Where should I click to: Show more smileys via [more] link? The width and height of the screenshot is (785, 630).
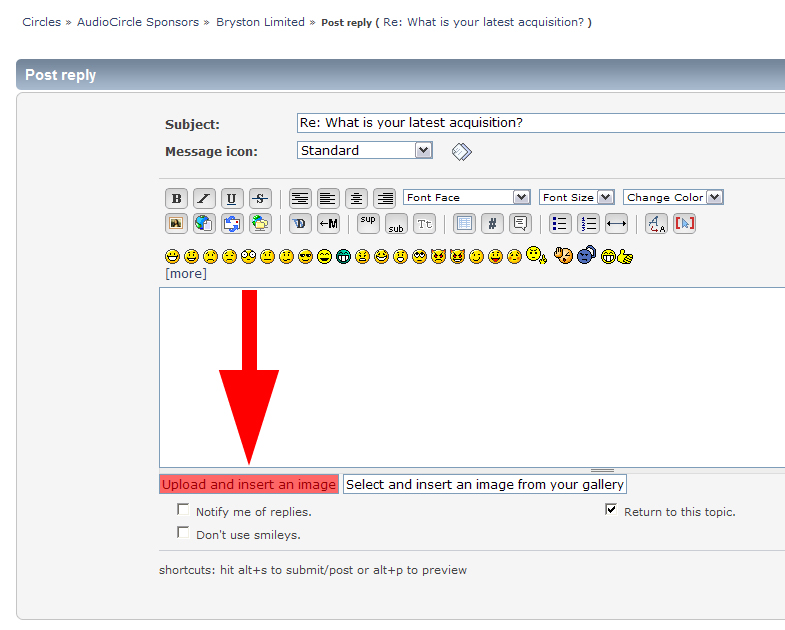pos(186,273)
